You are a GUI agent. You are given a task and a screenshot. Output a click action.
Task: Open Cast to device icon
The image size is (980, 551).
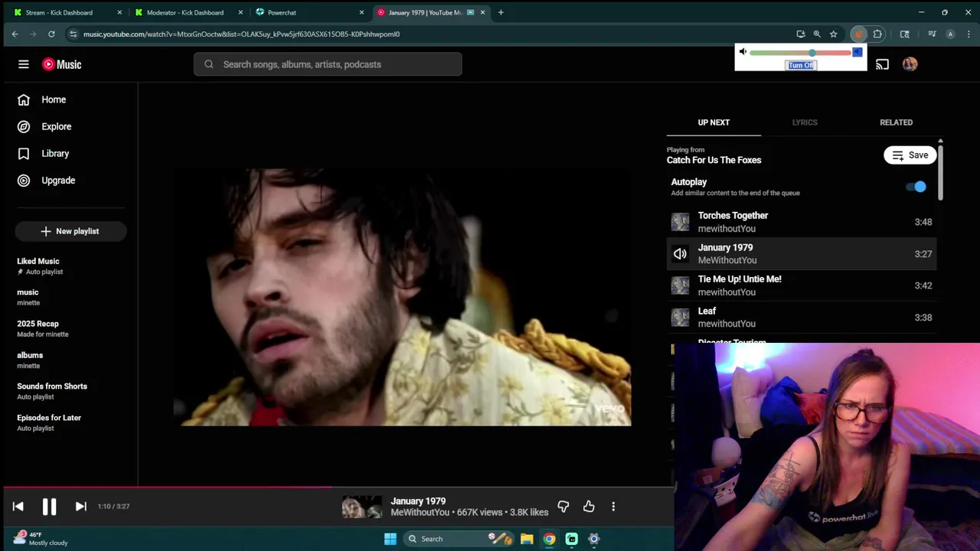coord(882,64)
